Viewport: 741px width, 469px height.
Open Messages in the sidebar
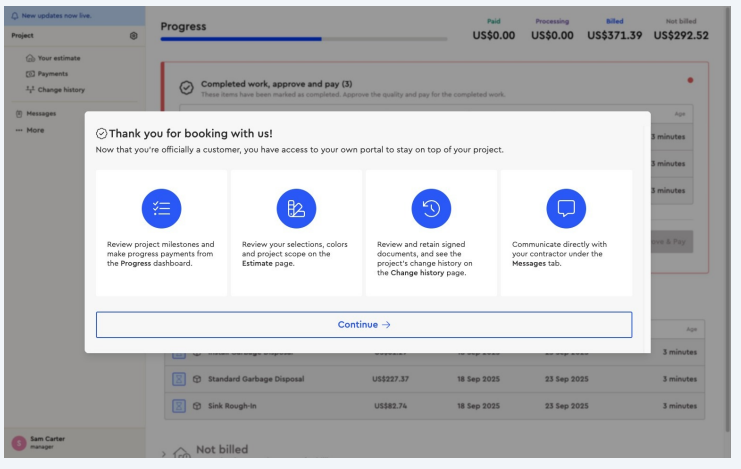pos(41,113)
